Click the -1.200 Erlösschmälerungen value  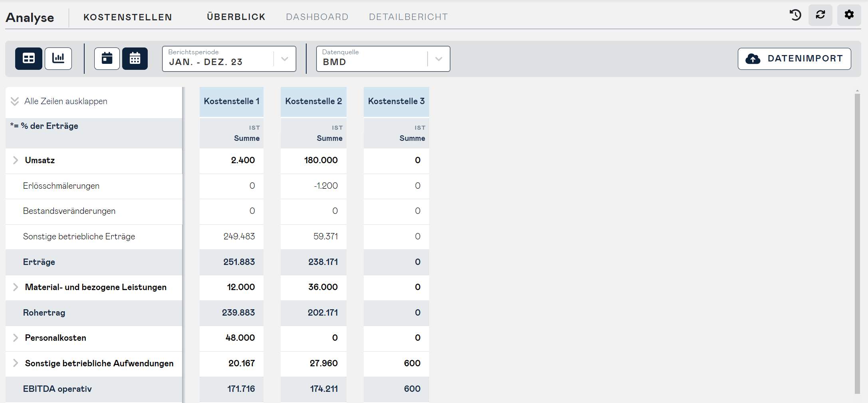click(x=326, y=186)
